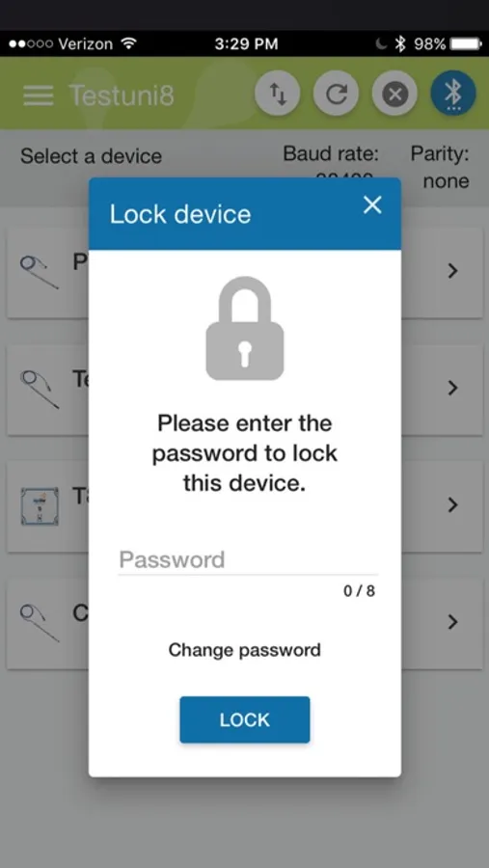This screenshot has width=489, height=868.
Task: Tap the blue Bluetooth icon in header
Action: tap(453, 94)
